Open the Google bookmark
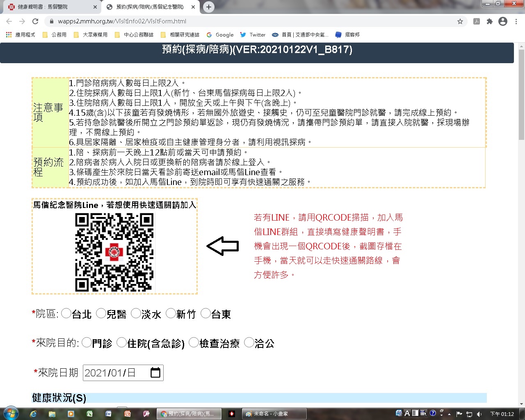 [x=220, y=35]
